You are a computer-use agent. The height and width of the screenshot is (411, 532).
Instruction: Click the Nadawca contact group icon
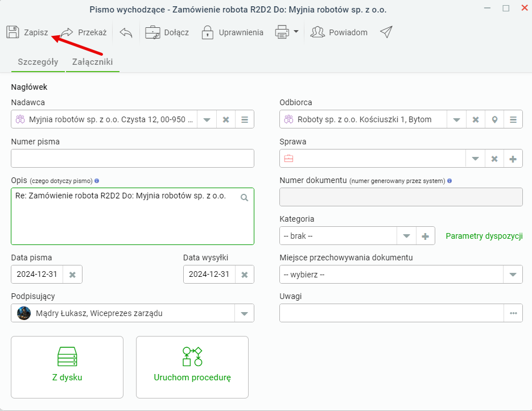pyautogui.click(x=20, y=119)
